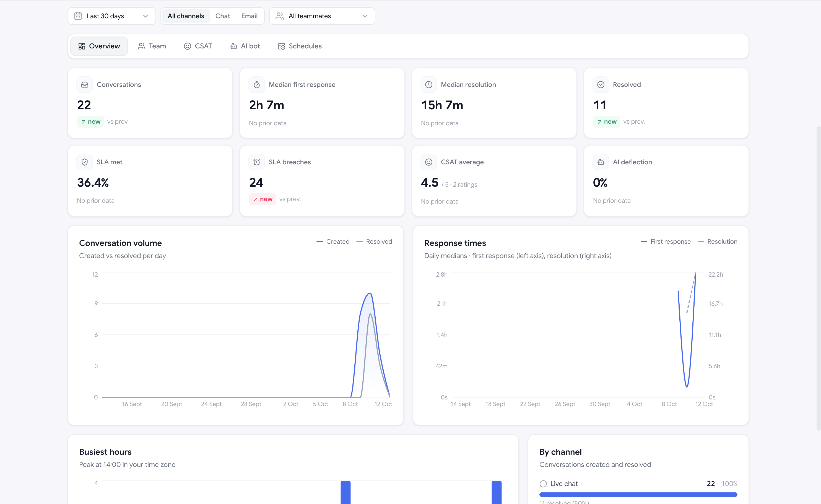Screen dimensions: 821x504
Task: Select the Chat channel filter
Action: point(223,16)
